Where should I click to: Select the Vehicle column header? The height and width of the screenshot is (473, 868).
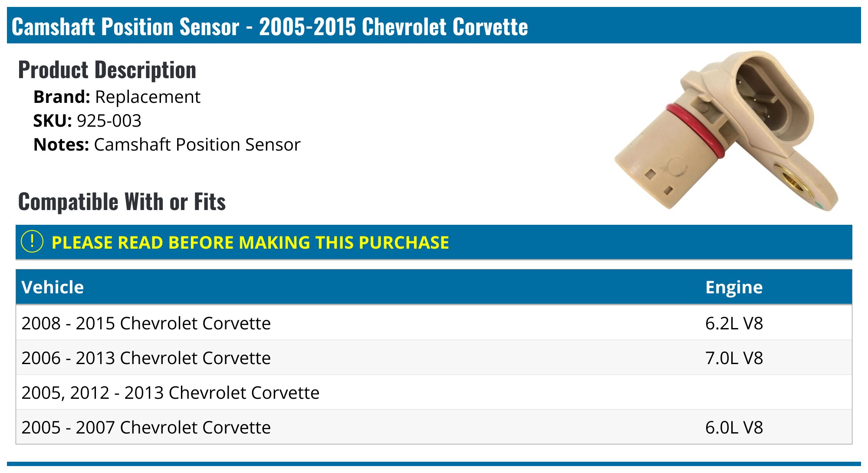(x=53, y=287)
